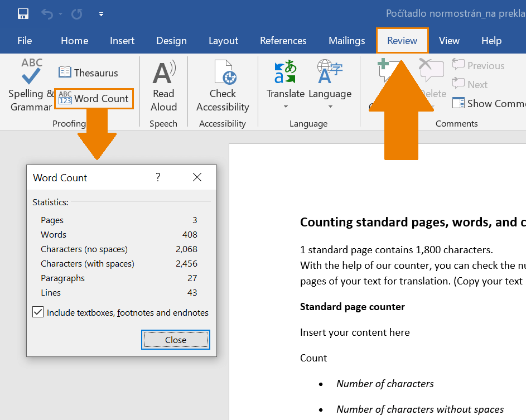Click the Save icon in title bar
Screen dimensions: 526x420
23,14
